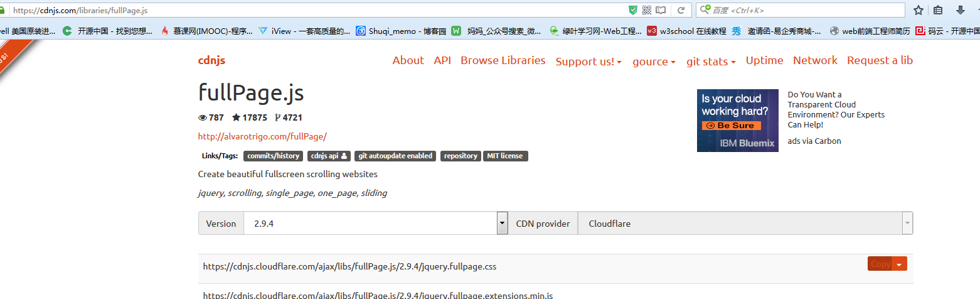The height and width of the screenshot is (299, 980).
Task: Open the CDN provider Cloudflare dropdown
Action: 745,224
